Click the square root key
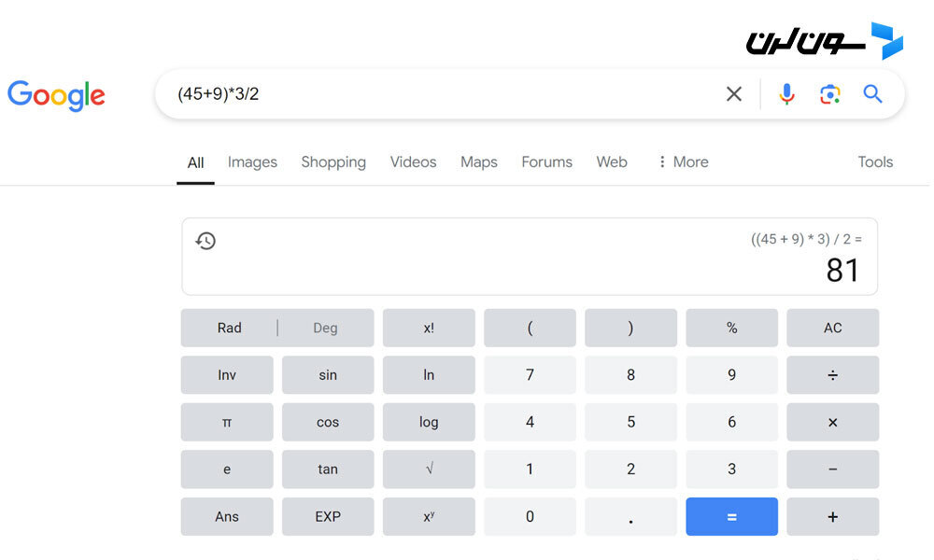Image resolution: width=934 pixels, height=560 pixels. (429, 469)
